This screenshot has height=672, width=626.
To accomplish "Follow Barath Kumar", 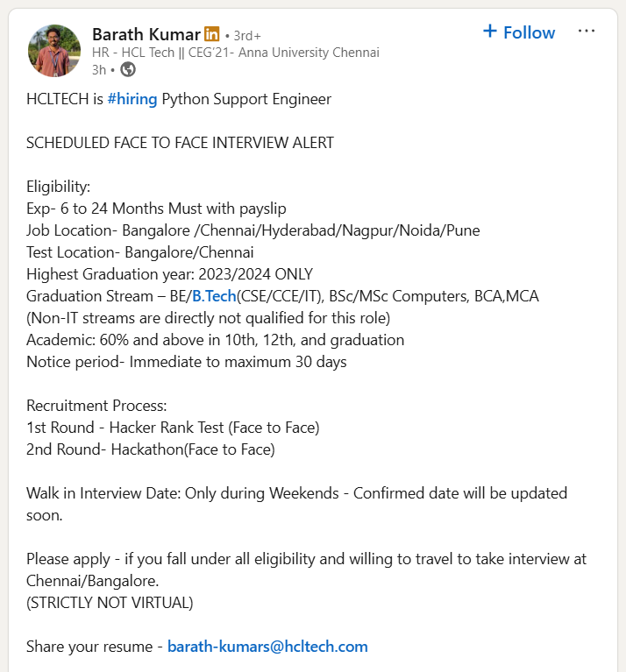I will (529, 32).
